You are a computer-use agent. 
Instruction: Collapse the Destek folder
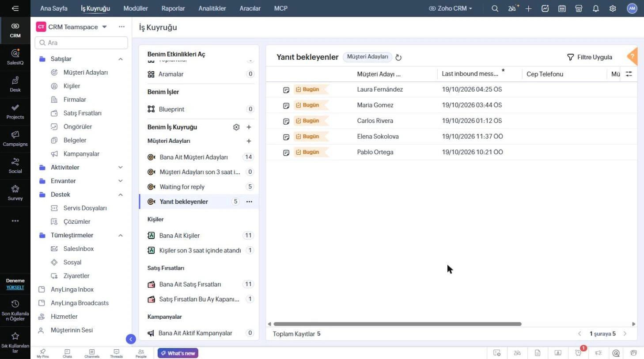(x=121, y=195)
